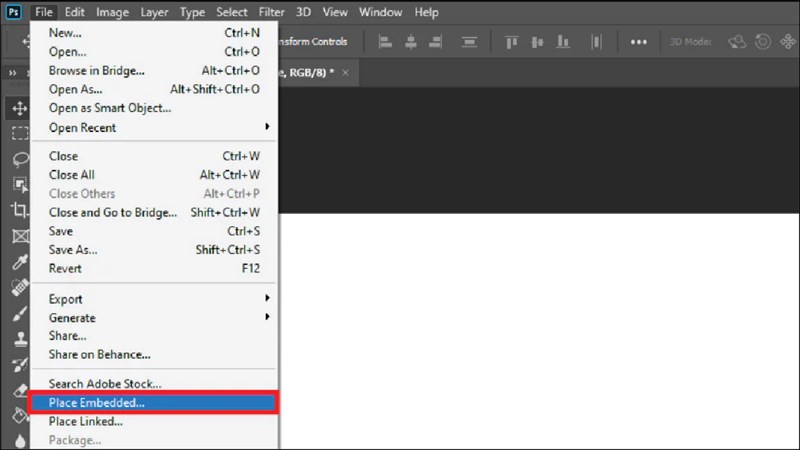The height and width of the screenshot is (450, 800).
Task: Click Align bottom edges icon
Action: pyautogui.click(x=563, y=42)
